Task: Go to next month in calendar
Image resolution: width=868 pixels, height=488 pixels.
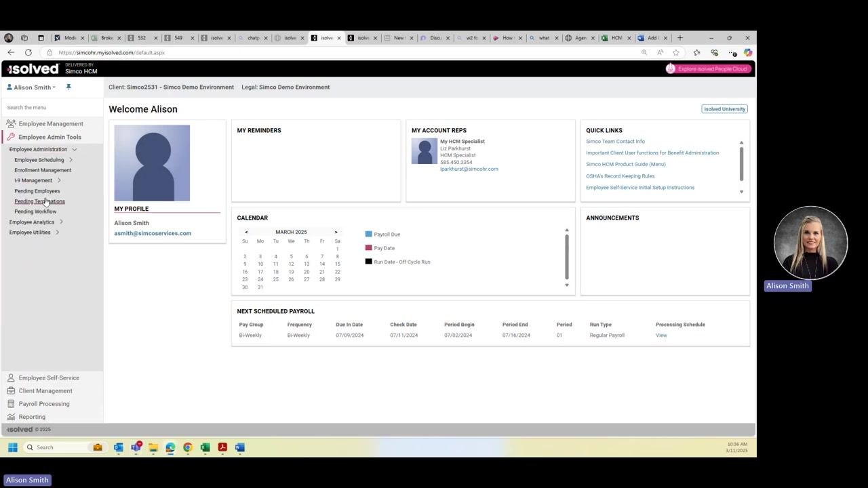Action: pos(336,232)
